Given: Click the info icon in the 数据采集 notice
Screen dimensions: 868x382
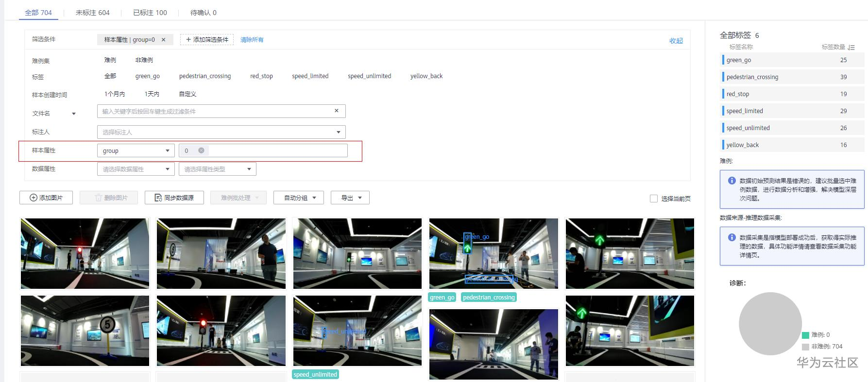Looking at the screenshot, I should point(732,237).
